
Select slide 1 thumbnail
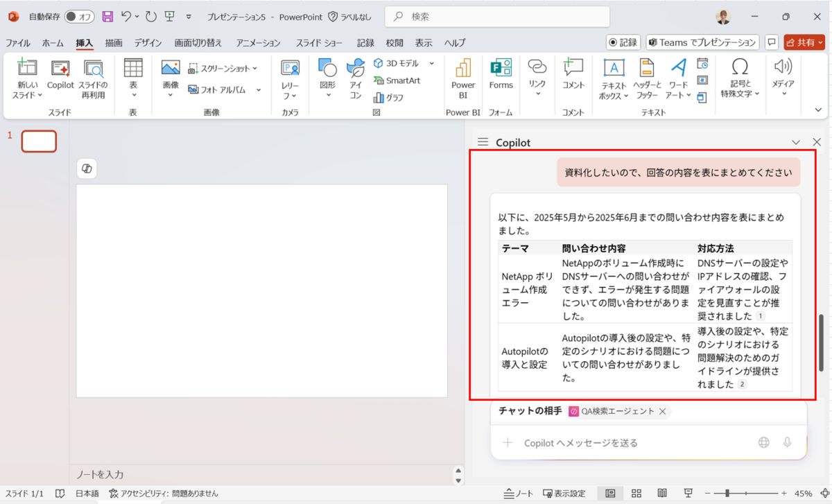39,141
